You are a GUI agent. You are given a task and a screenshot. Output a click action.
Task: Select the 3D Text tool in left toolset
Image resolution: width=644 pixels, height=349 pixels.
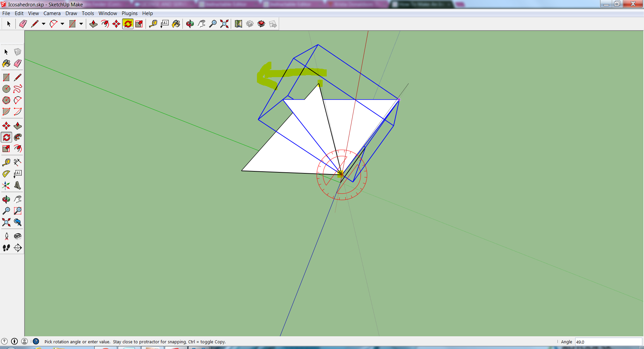(18, 185)
